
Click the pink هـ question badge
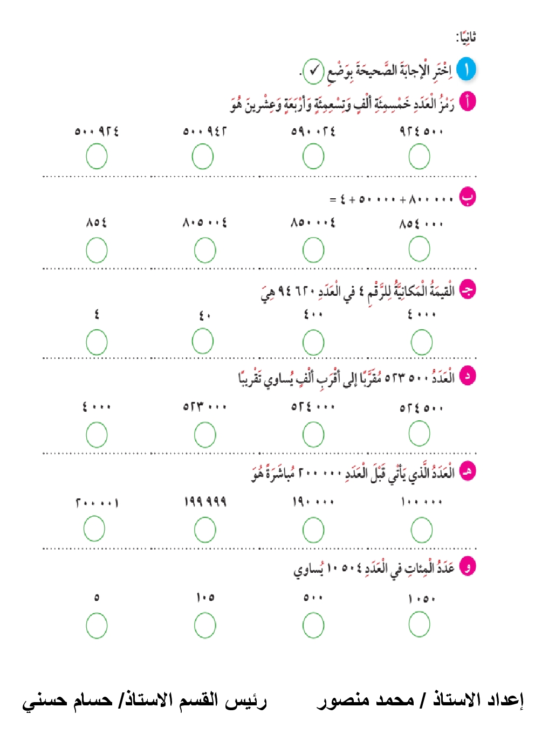tap(467, 471)
